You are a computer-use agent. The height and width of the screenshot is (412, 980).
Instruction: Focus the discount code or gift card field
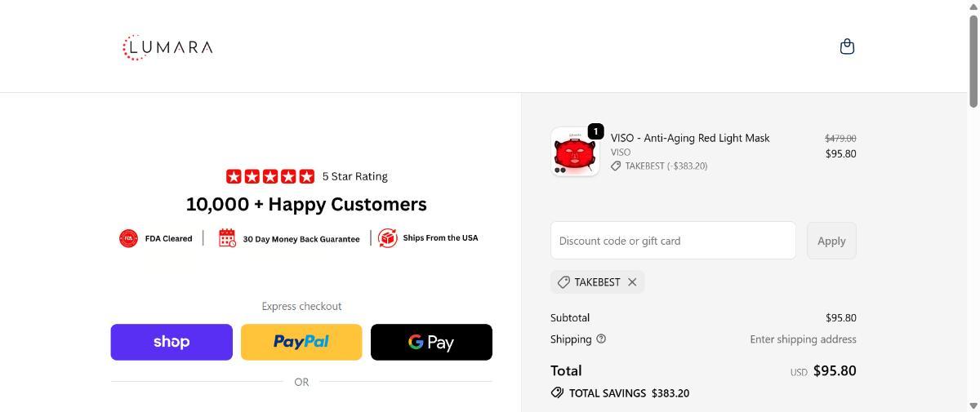[673, 241]
